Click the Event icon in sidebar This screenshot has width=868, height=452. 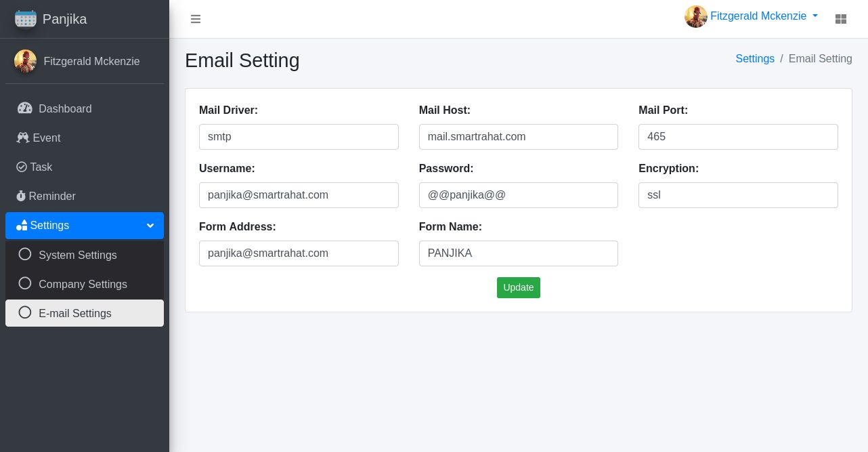23,138
